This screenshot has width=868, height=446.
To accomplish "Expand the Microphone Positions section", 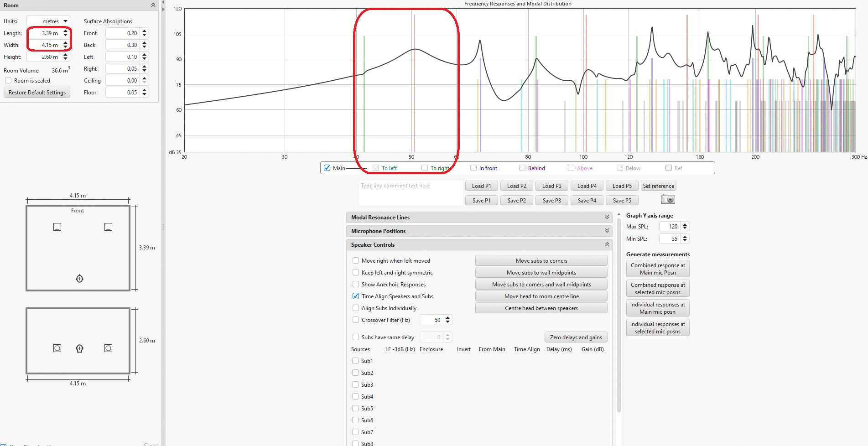I will [x=607, y=231].
